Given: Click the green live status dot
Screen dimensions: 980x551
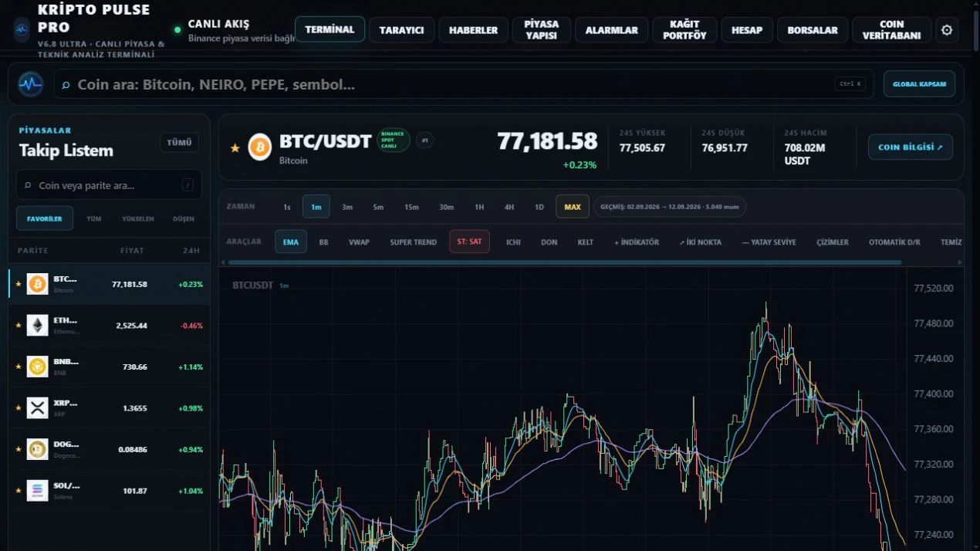Looking at the screenshot, I should pyautogui.click(x=177, y=30).
